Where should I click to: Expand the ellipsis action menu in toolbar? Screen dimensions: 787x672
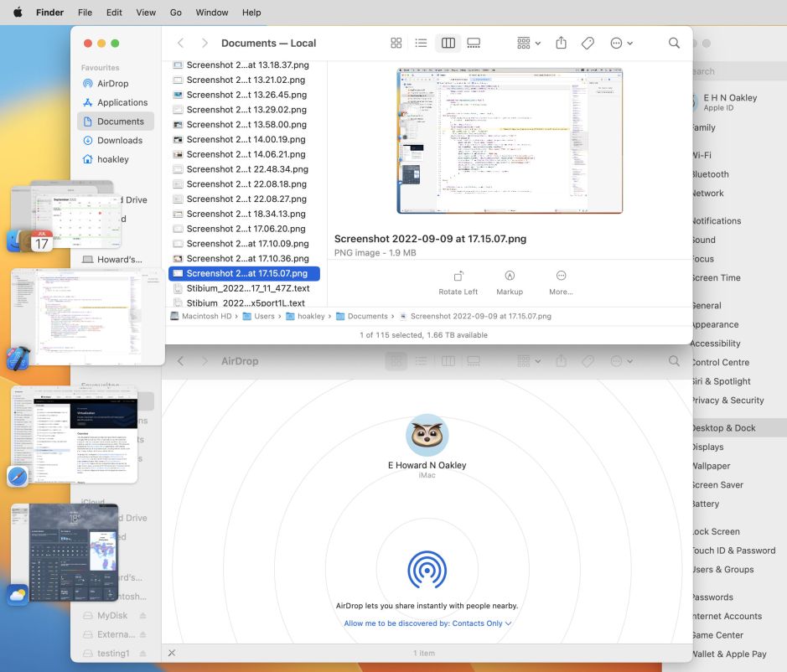point(621,43)
